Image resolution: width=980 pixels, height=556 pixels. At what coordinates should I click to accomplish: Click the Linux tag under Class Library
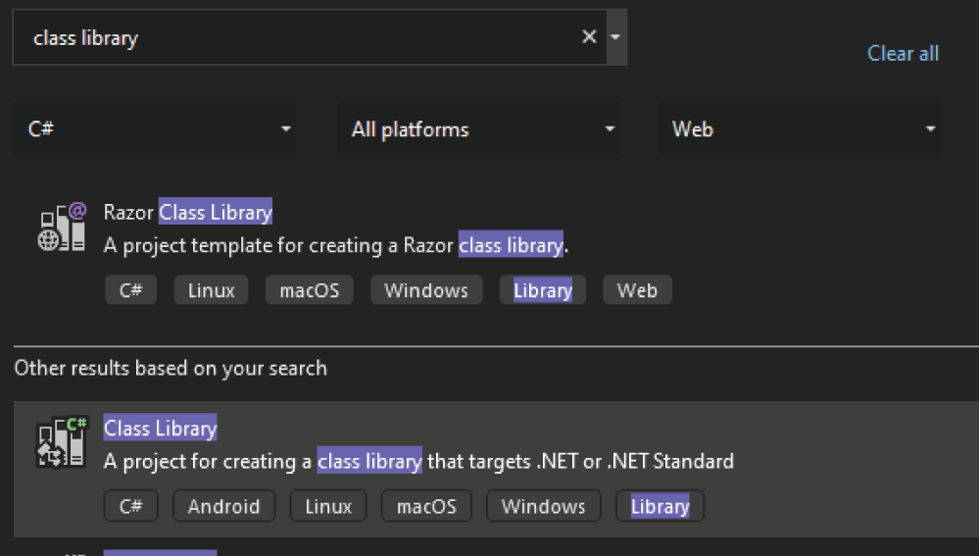[x=328, y=506]
